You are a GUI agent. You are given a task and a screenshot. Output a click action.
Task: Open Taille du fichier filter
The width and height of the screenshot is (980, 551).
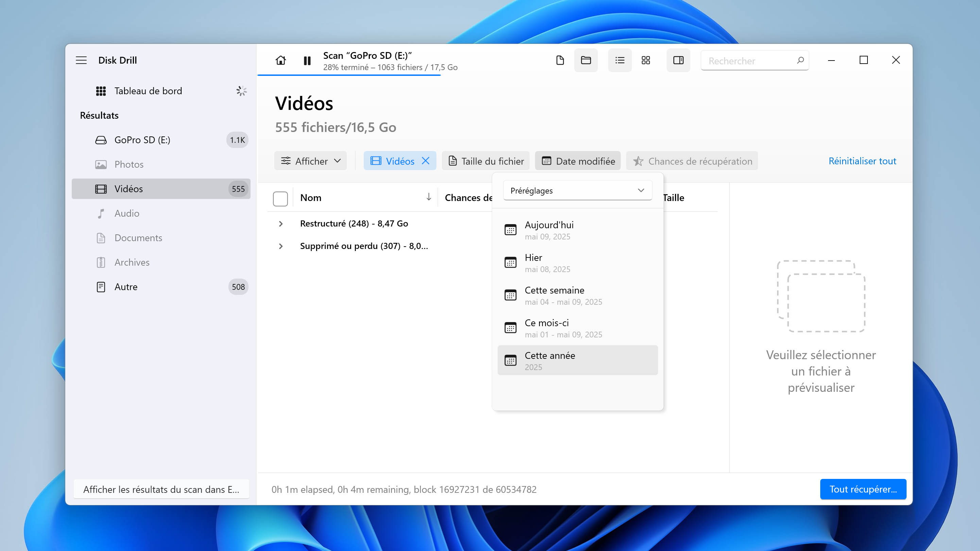(x=486, y=161)
